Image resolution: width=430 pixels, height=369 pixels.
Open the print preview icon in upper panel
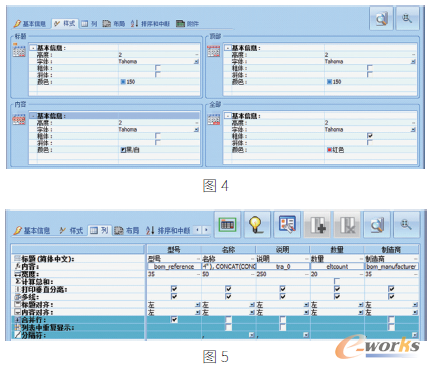[x=381, y=19]
